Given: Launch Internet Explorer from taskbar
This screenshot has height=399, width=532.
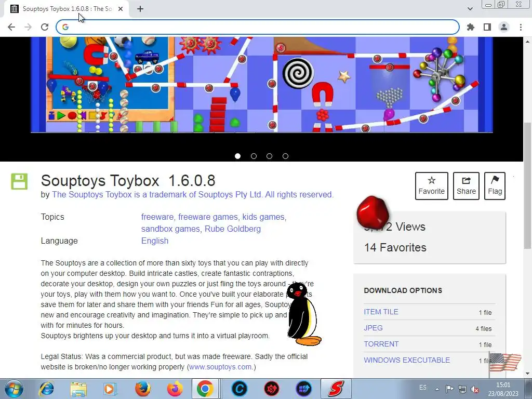Looking at the screenshot, I should (46, 389).
